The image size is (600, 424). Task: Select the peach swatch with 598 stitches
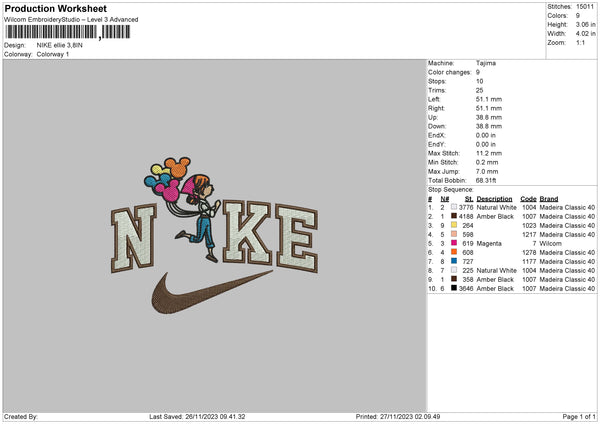454,234
